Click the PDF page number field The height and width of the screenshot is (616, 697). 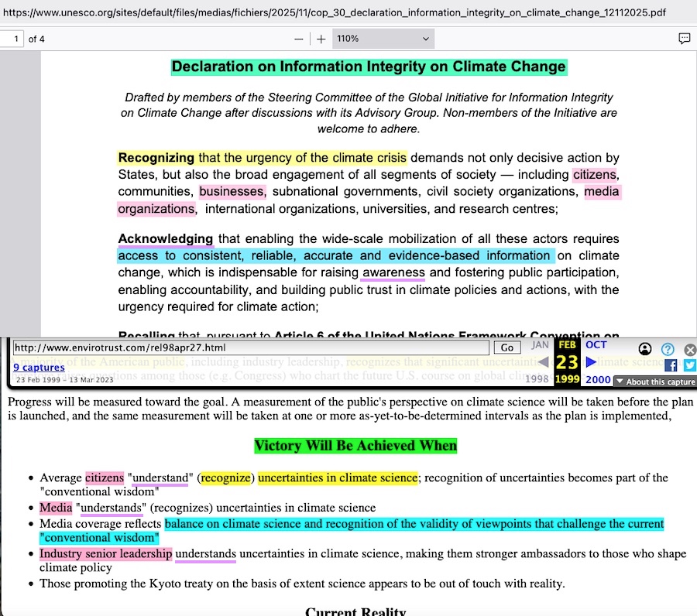[x=12, y=39]
